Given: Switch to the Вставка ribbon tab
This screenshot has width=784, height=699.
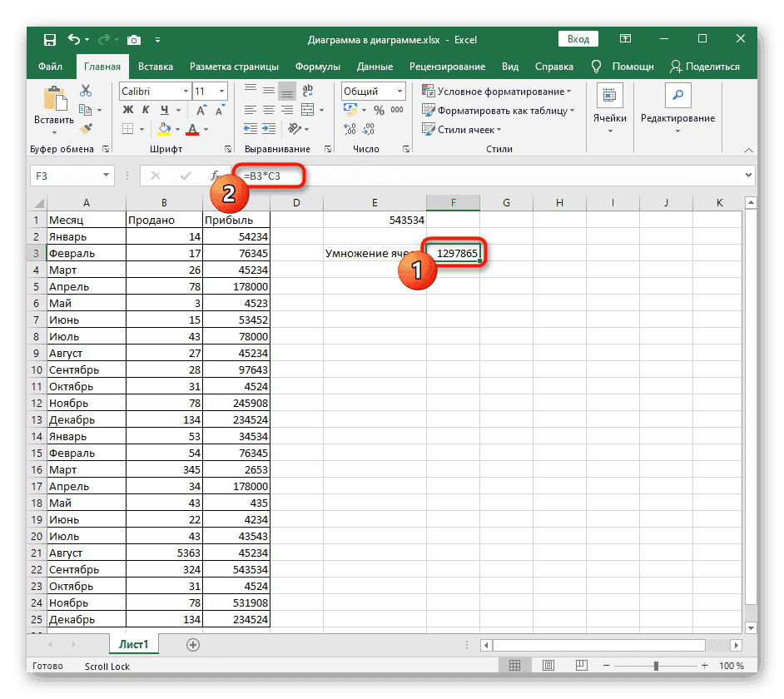Looking at the screenshot, I should point(155,67).
